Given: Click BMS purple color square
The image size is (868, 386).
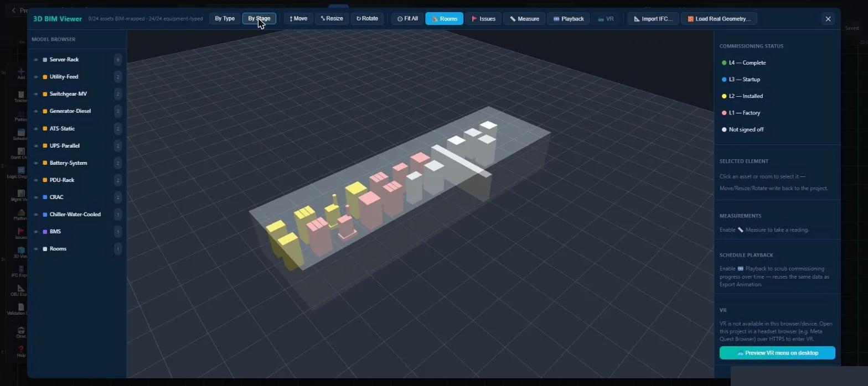Looking at the screenshot, I should pyautogui.click(x=45, y=232).
